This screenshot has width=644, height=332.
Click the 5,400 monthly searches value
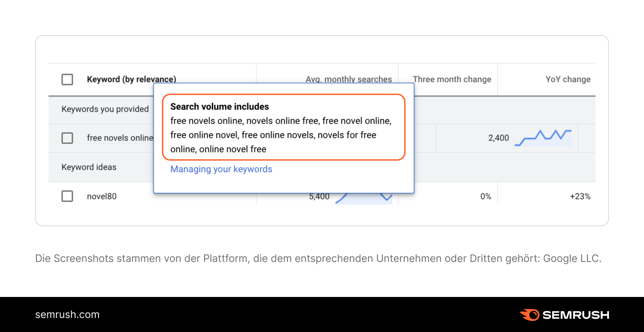tap(319, 197)
